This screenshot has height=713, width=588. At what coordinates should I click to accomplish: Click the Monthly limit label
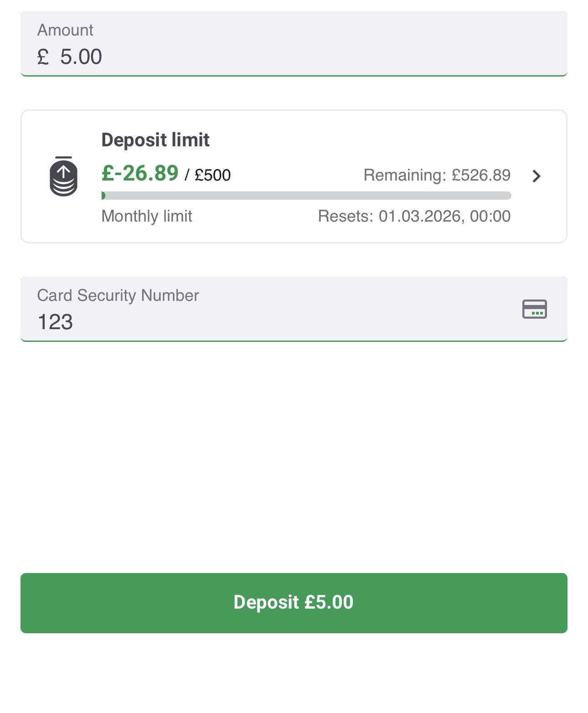[x=146, y=216]
